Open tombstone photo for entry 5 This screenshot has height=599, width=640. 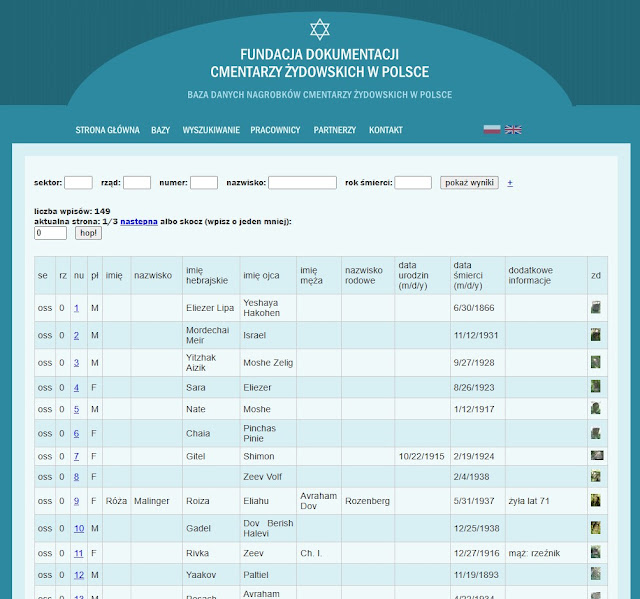tap(596, 408)
